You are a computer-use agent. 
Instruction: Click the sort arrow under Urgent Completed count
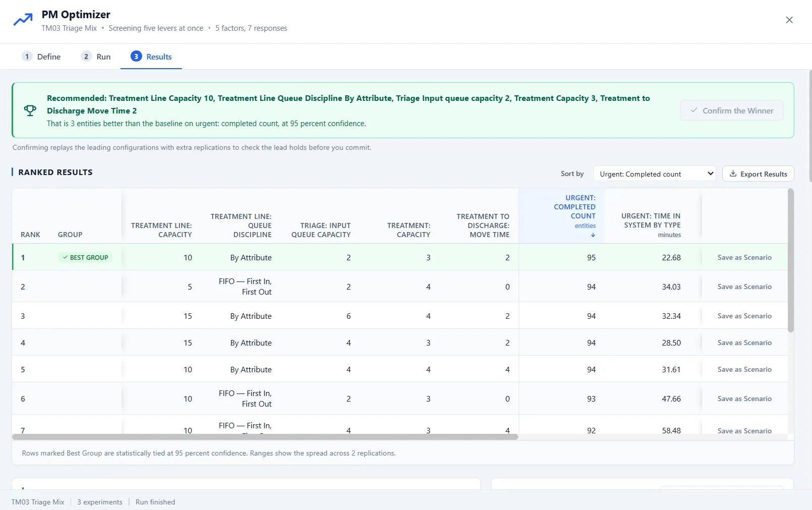click(x=593, y=235)
